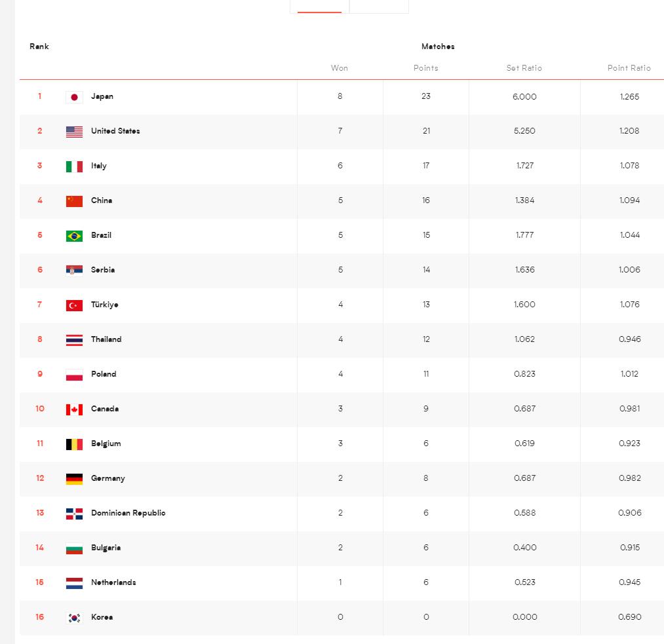This screenshot has width=664, height=644.
Task: Click the Netherlands flag icon
Action: pos(74,583)
